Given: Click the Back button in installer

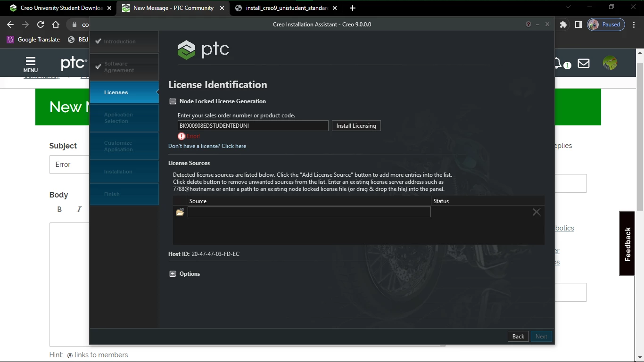Looking at the screenshot, I should 518,337.
